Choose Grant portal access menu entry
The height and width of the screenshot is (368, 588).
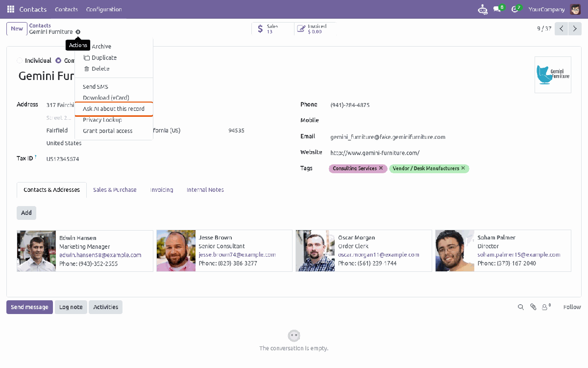point(114,131)
